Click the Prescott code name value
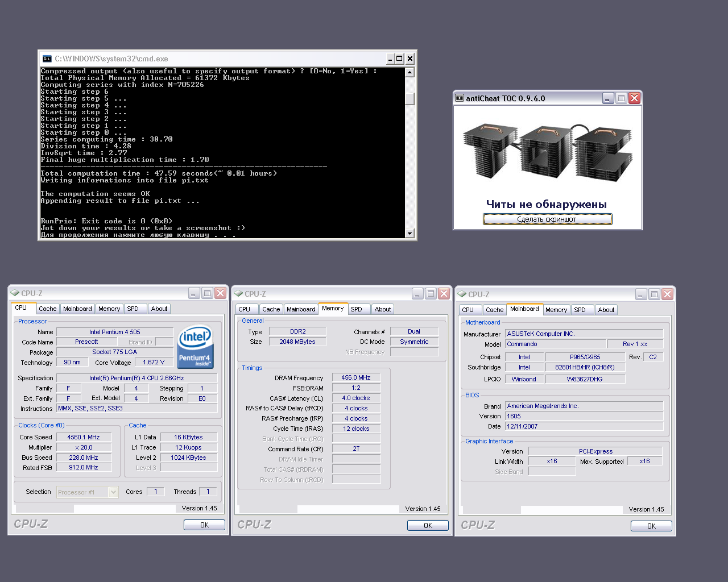 pos(86,342)
